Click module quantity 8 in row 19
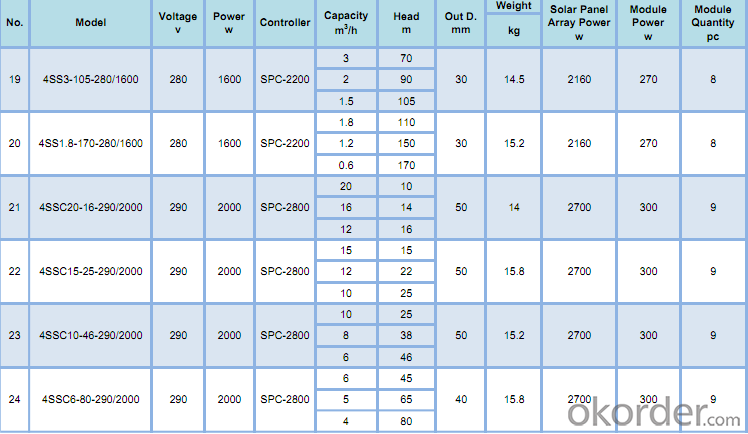Viewport: 748px width, 434px height. (x=713, y=80)
